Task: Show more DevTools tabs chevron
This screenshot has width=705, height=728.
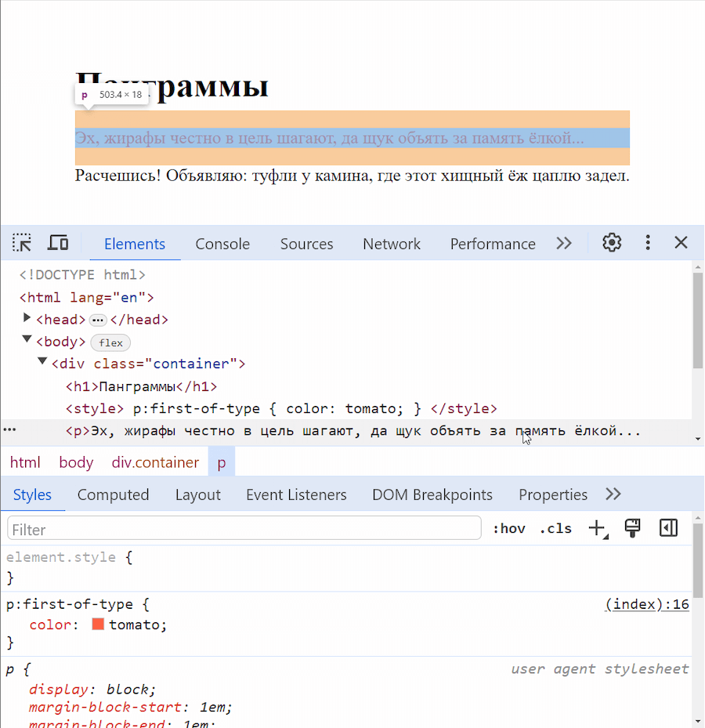Action: pos(564,243)
